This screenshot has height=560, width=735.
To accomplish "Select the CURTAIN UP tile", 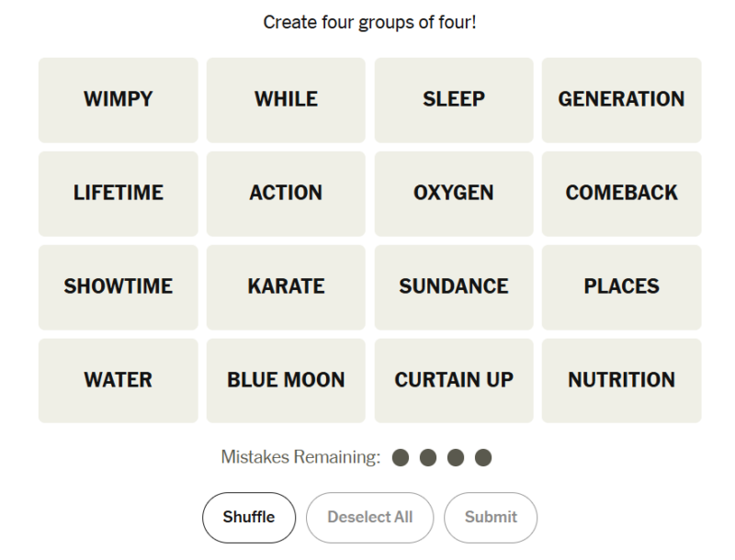I will (x=454, y=381).
